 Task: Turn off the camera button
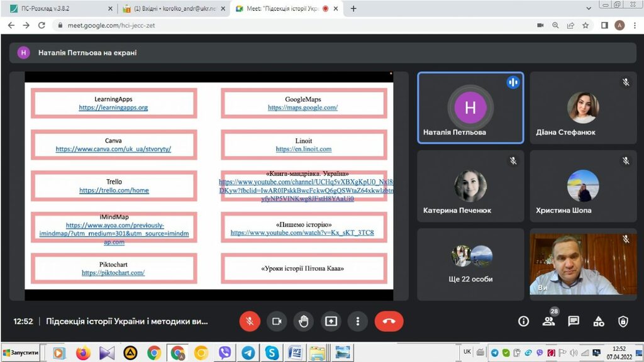click(276, 321)
